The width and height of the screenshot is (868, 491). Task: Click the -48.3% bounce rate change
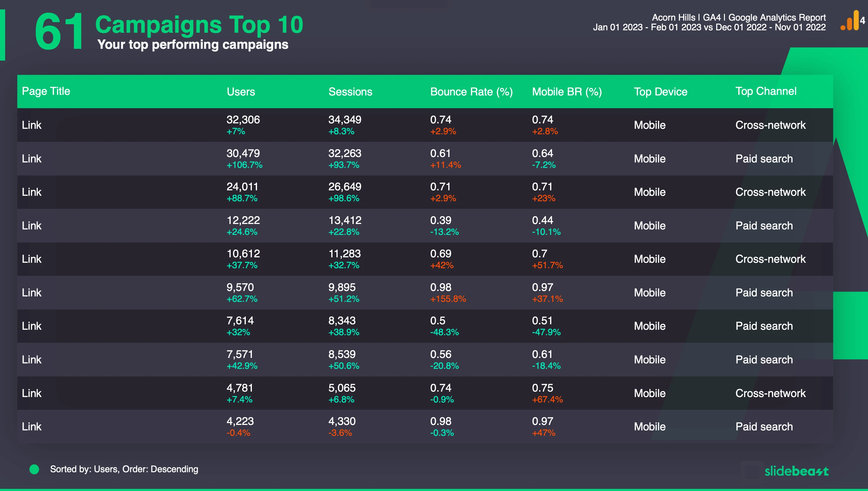(x=444, y=332)
